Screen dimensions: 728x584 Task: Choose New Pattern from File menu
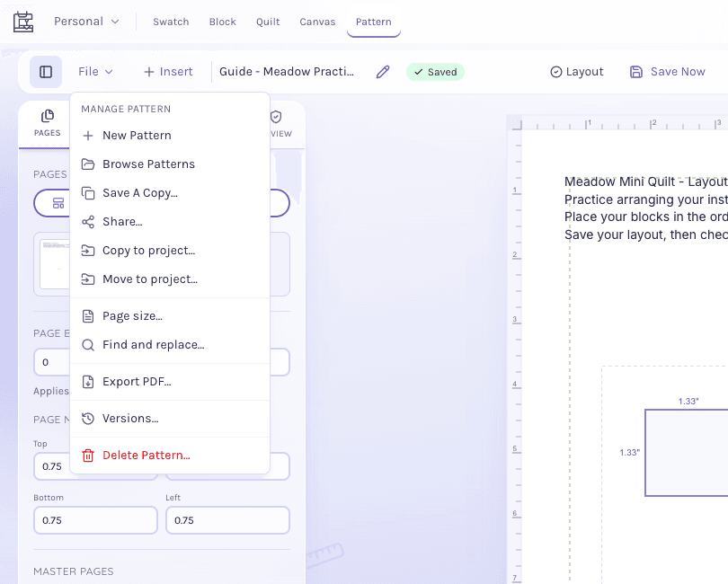170,135
